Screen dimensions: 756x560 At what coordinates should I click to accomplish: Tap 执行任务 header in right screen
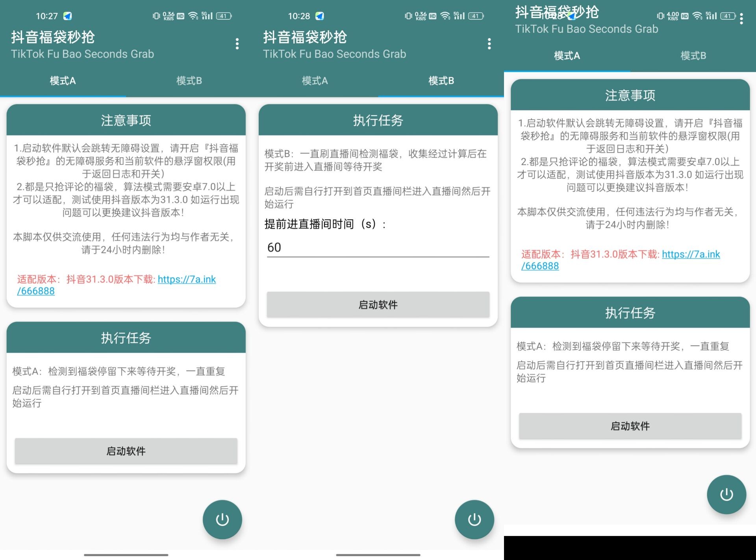coord(630,312)
